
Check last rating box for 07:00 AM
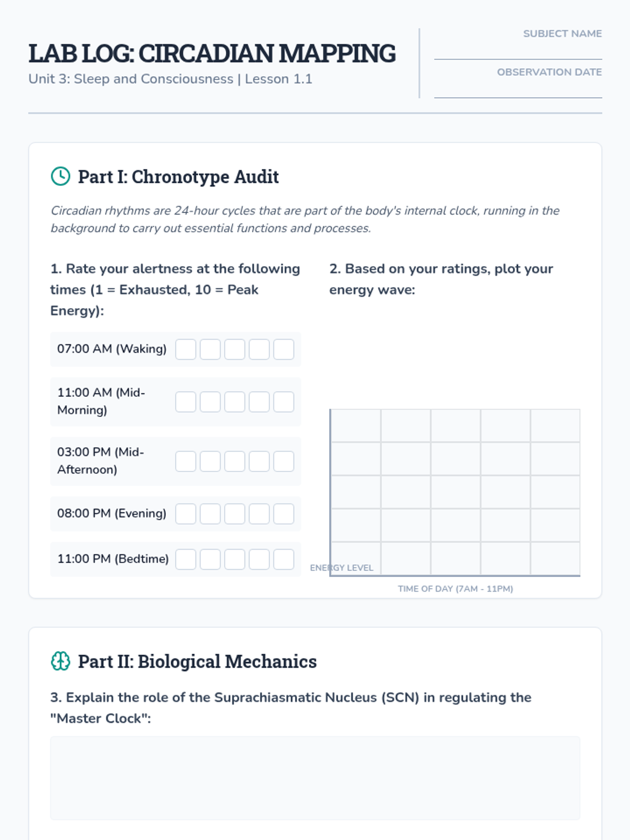283,349
